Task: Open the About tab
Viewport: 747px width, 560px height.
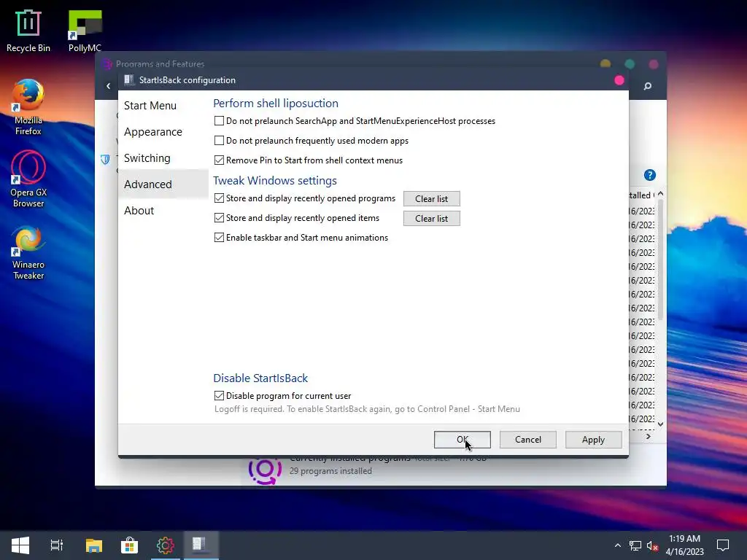Action: pyautogui.click(x=163, y=211)
